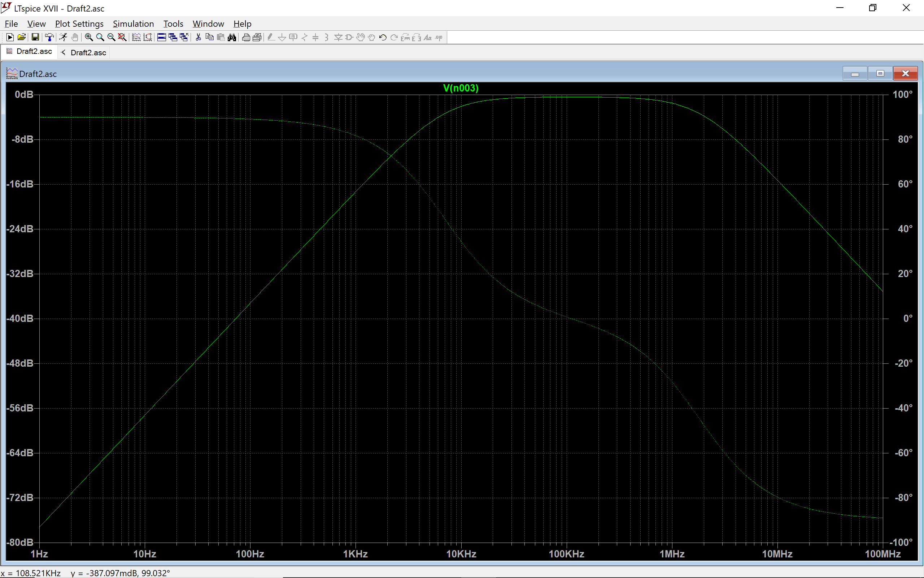Close the inner Draft2.asc plot window

905,73
